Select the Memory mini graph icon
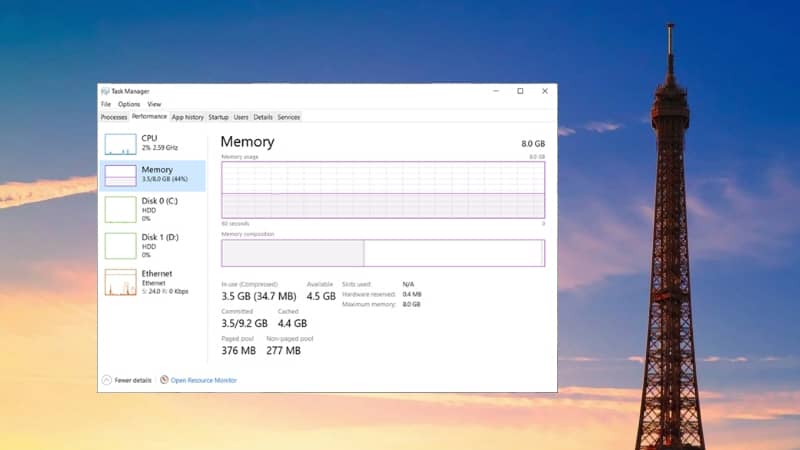Image resolution: width=800 pixels, height=450 pixels. 120,176
